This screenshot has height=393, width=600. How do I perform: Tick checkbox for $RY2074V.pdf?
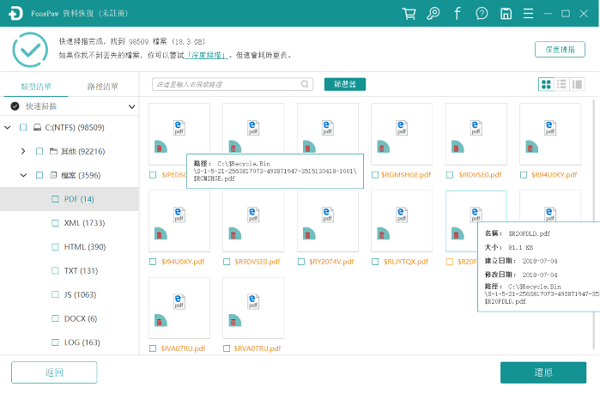click(301, 262)
